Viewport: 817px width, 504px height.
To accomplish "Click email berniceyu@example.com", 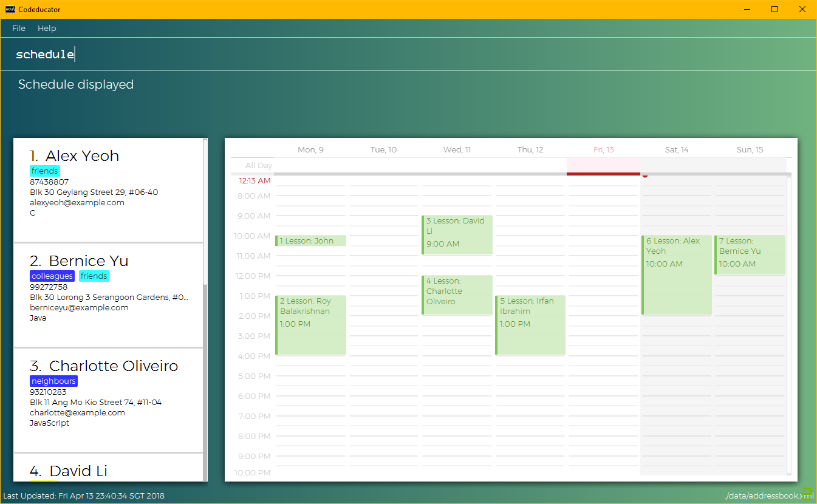I will click(x=79, y=308).
